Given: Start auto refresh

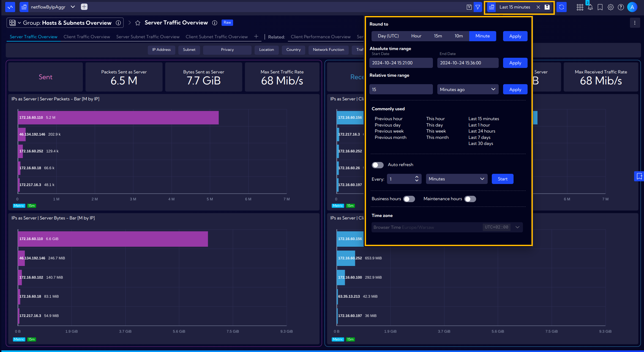Looking at the screenshot, I should (503, 179).
